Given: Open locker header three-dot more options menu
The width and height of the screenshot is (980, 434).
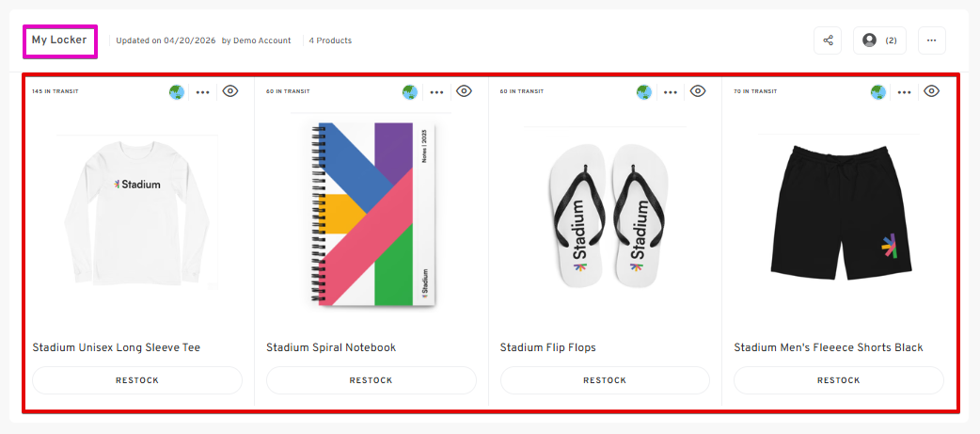Looking at the screenshot, I should (931, 40).
